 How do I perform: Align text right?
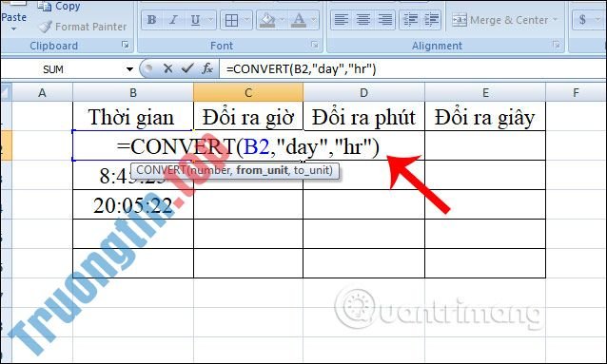tap(385, 20)
